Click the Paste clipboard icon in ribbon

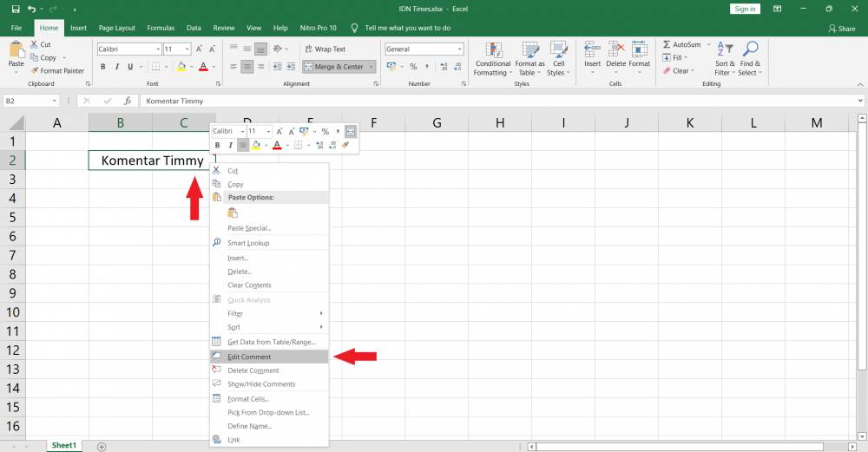[x=16, y=51]
